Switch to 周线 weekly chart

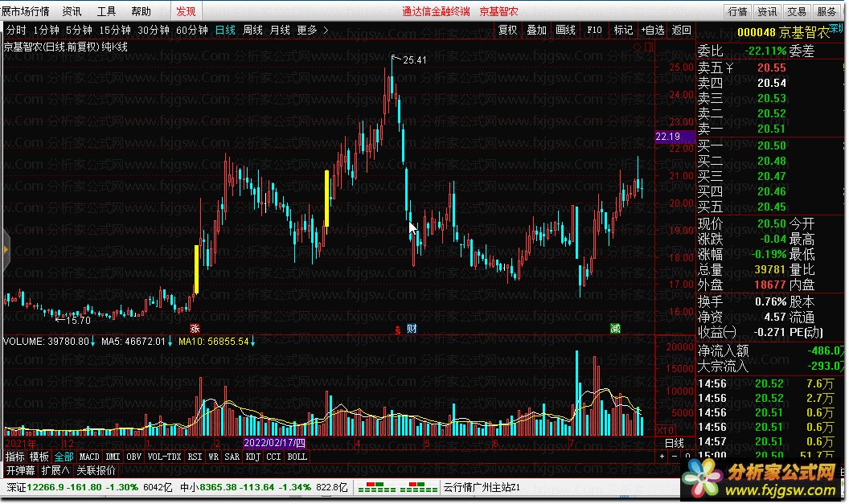tap(252, 31)
